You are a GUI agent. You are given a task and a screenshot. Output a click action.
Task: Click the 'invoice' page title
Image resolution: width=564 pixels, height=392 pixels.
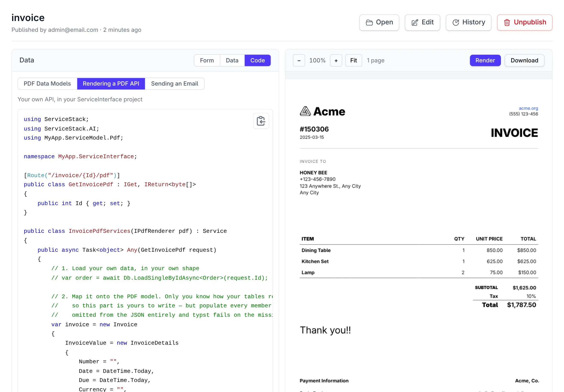[x=28, y=18]
